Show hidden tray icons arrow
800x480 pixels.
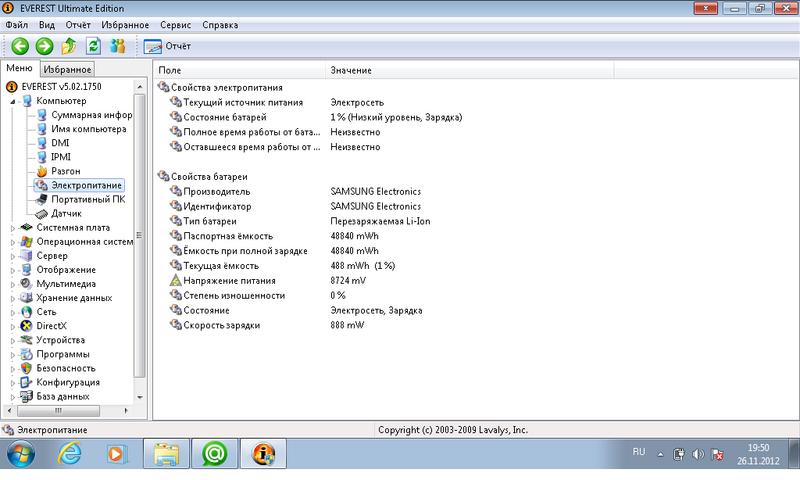(x=660, y=454)
